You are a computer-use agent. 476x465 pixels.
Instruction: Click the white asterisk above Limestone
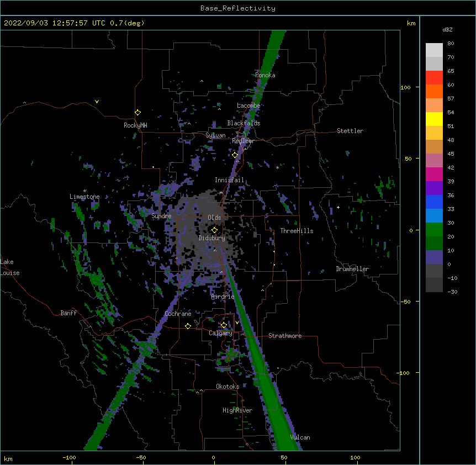[84, 191]
